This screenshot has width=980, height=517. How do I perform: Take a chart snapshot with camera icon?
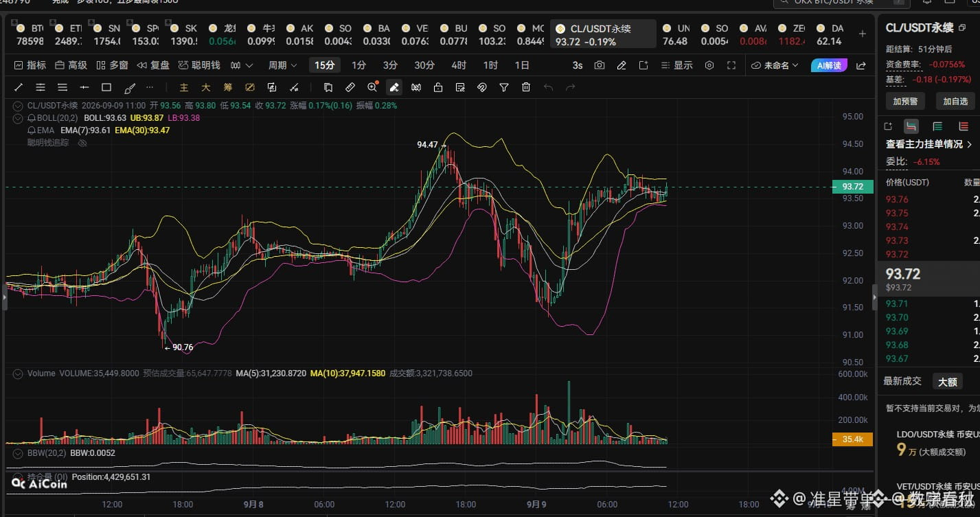click(600, 65)
